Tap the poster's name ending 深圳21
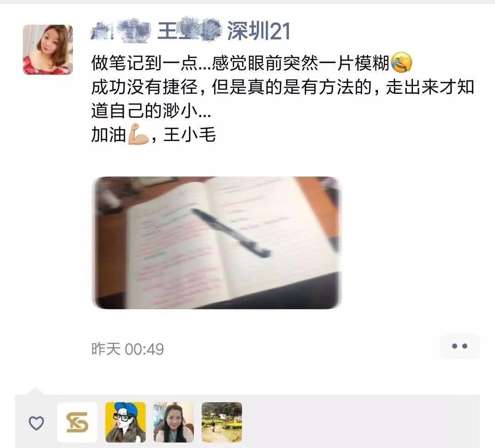The height and width of the screenshot is (448, 495). 191,31
